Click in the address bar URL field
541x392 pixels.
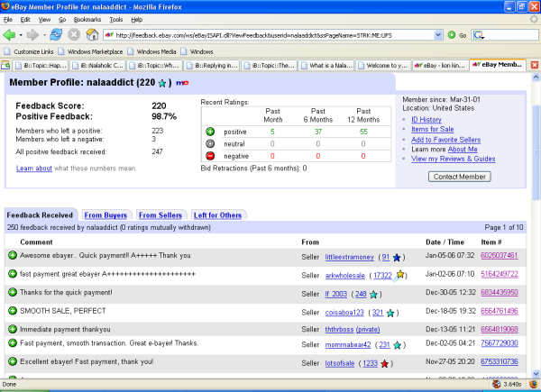click(269, 35)
